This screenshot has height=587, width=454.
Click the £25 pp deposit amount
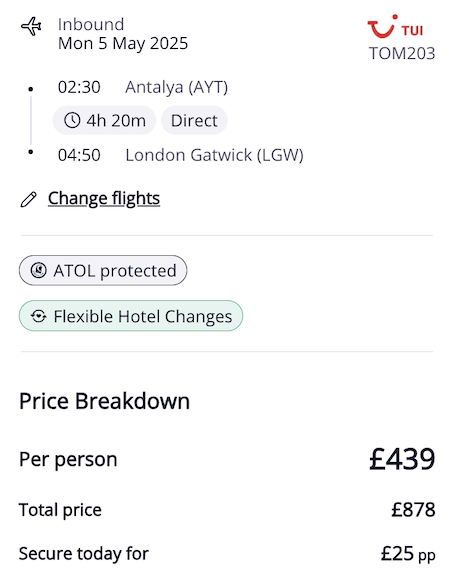point(408,554)
